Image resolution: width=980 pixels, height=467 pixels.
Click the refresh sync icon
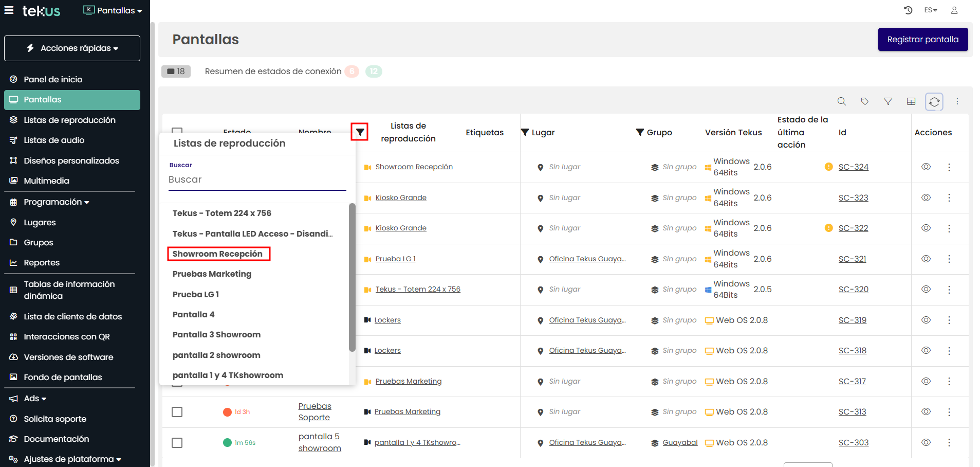[x=934, y=102]
